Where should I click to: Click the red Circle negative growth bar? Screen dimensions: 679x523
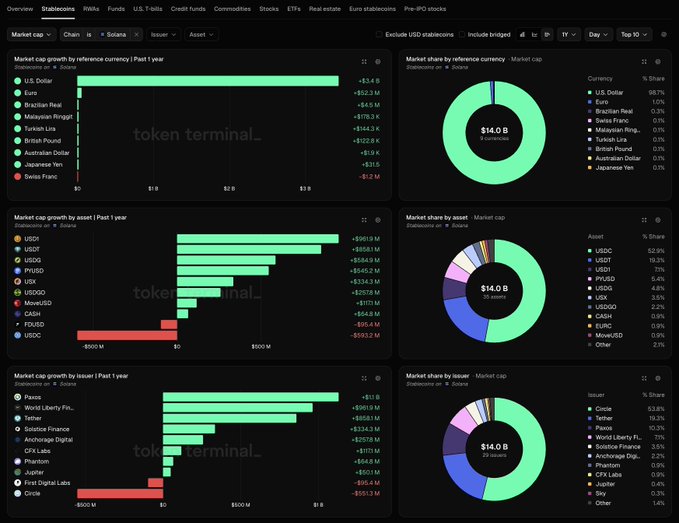pyautogui.click(x=120, y=494)
